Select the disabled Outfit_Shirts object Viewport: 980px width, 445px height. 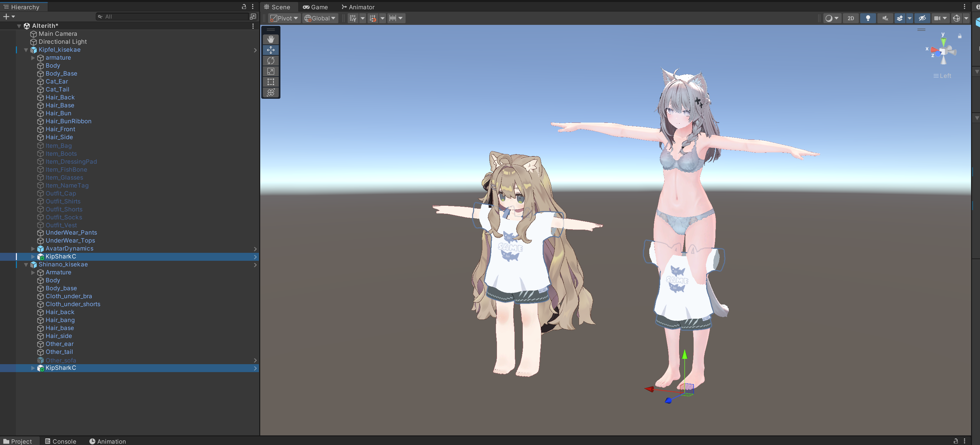[x=63, y=201]
